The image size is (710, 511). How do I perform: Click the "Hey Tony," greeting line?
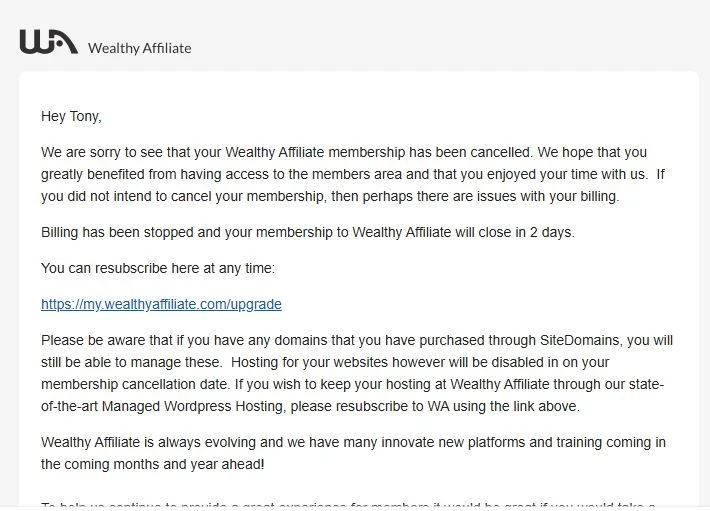[x=71, y=116]
